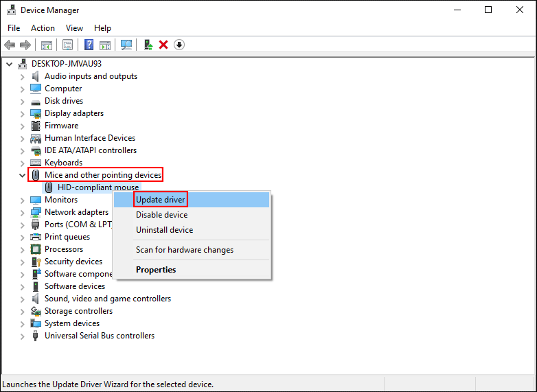Expand Sound, video and game controllers
The width and height of the screenshot is (537, 392).
tap(22, 299)
